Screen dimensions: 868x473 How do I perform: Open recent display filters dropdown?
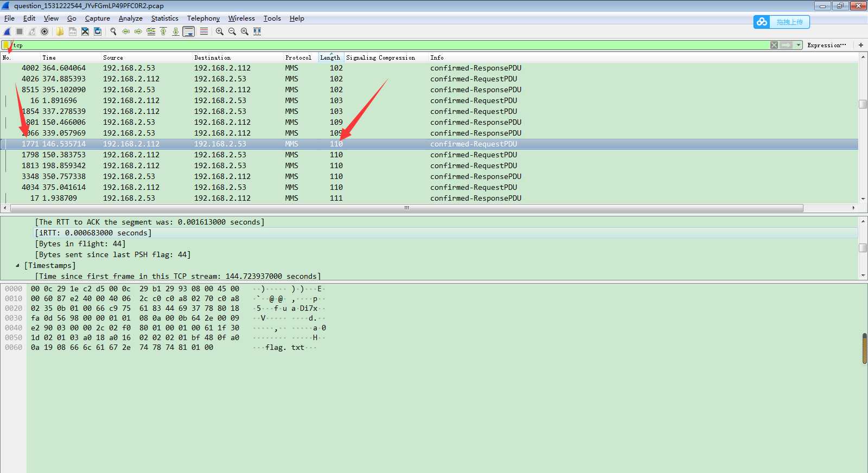(799, 45)
